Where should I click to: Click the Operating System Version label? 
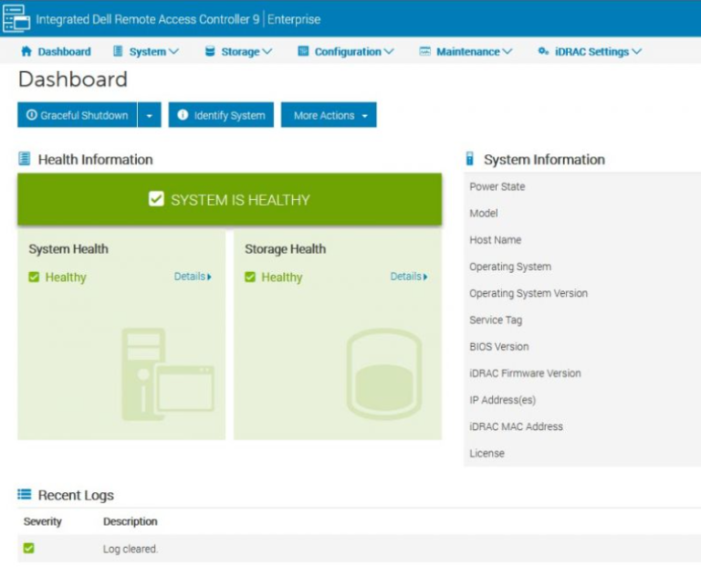528,293
